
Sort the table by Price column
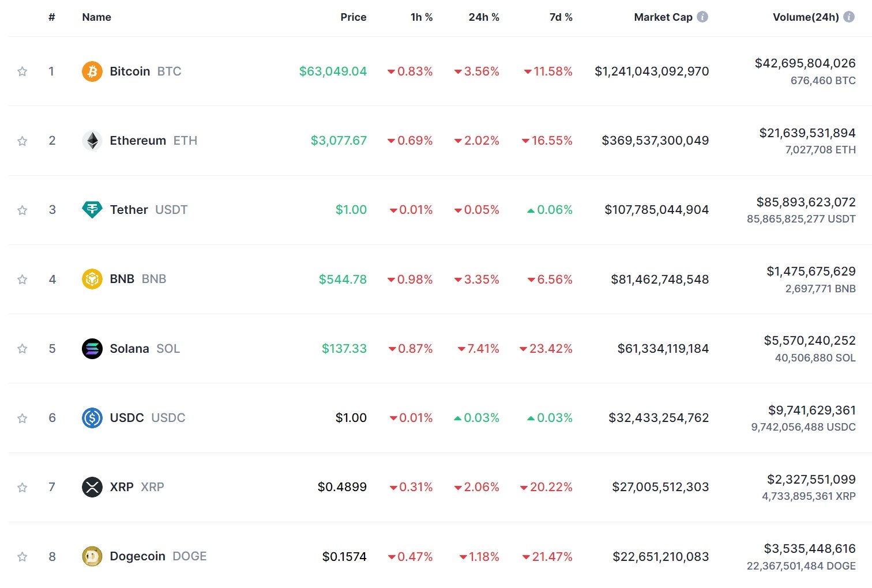353,17
